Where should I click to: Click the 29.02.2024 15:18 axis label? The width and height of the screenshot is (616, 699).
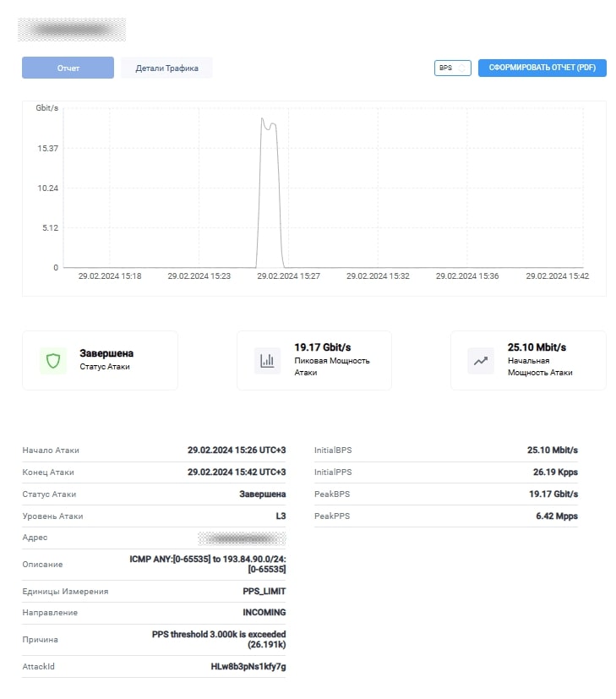110,276
